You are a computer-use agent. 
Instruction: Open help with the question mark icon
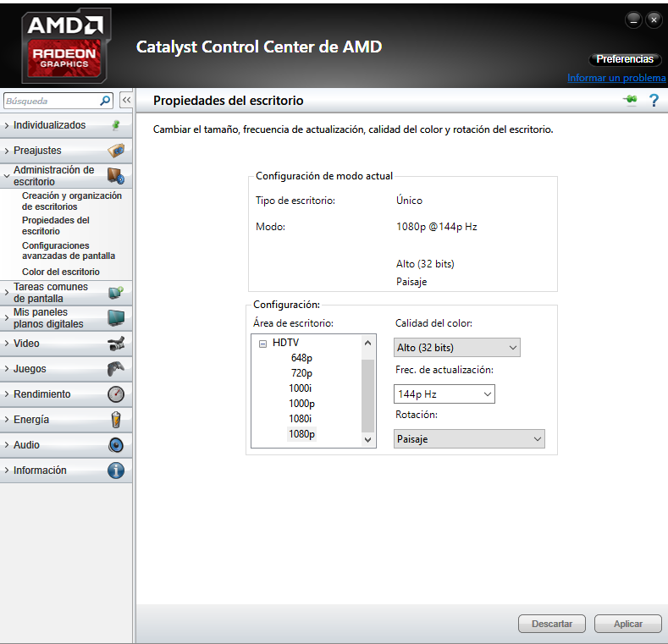pyautogui.click(x=654, y=101)
